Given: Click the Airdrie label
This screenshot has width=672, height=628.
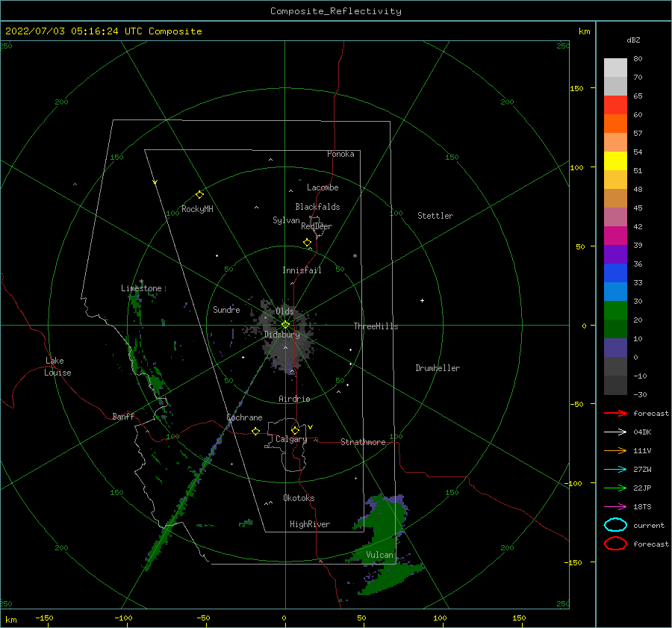Looking at the screenshot, I should pyautogui.click(x=294, y=399).
